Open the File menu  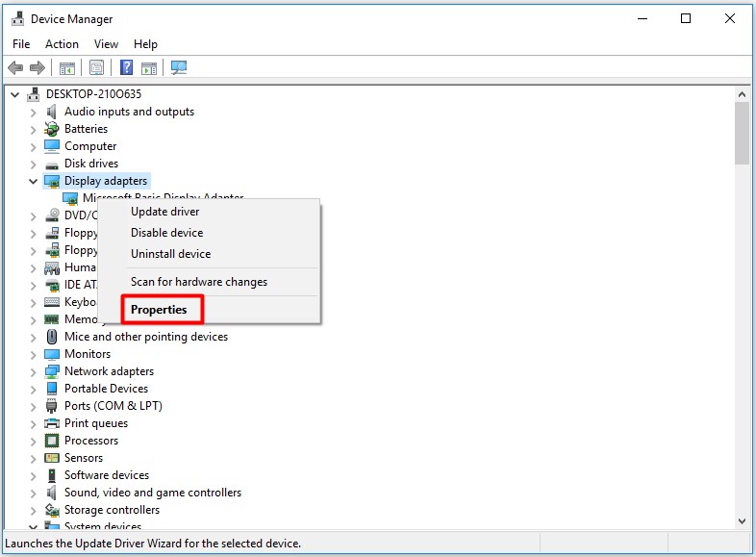[21, 44]
